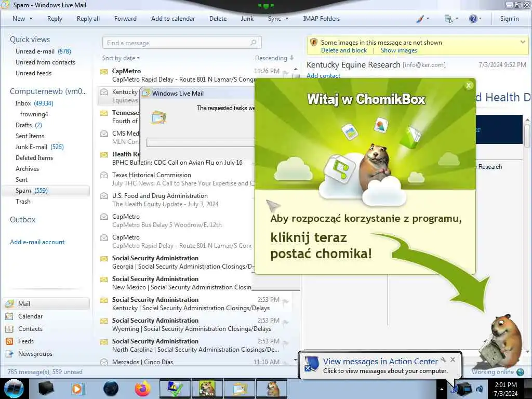Click the Delete and block link

pyautogui.click(x=344, y=50)
